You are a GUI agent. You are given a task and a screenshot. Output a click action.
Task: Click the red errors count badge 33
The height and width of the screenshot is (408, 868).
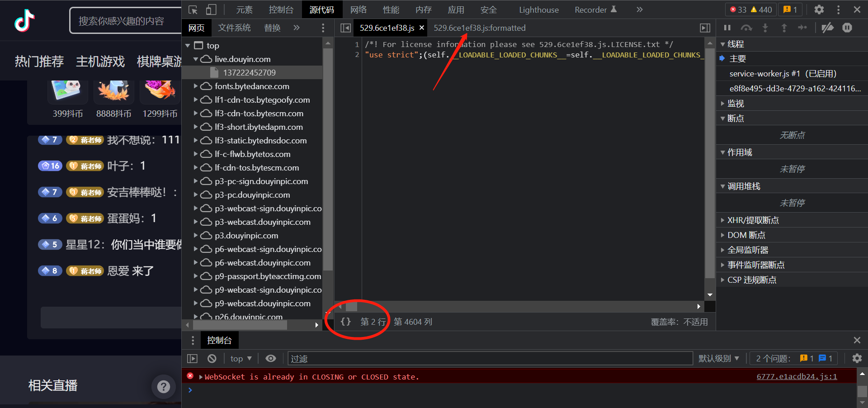click(x=738, y=9)
